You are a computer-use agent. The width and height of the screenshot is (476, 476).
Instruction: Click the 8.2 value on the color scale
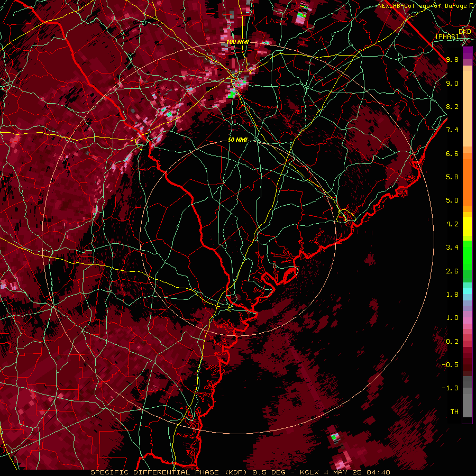click(x=452, y=106)
